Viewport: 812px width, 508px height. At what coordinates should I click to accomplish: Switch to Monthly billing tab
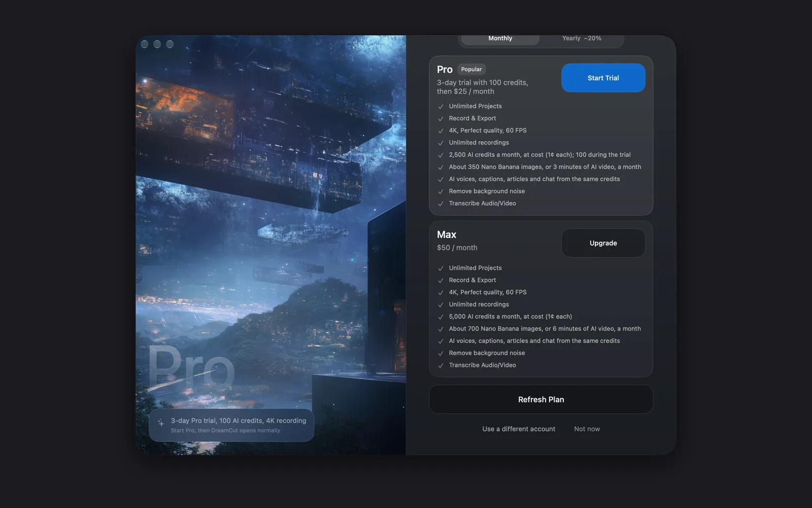tap(500, 39)
